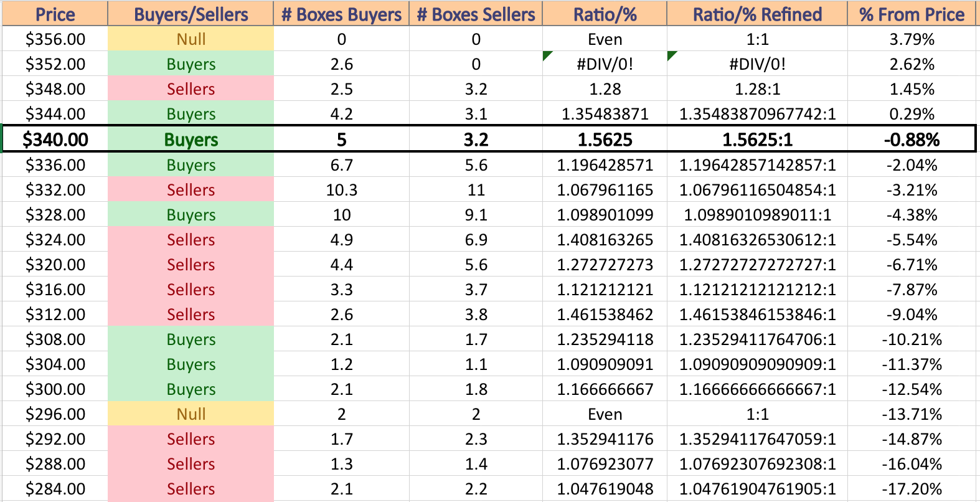Click the 1.23529411764706:1 refined cell
Image resolution: width=980 pixels, height=502 pixels.
point(757,339)
